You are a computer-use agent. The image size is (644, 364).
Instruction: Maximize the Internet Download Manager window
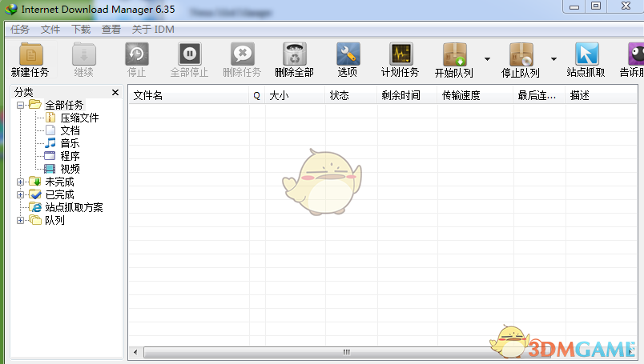(x=596, y=6)
